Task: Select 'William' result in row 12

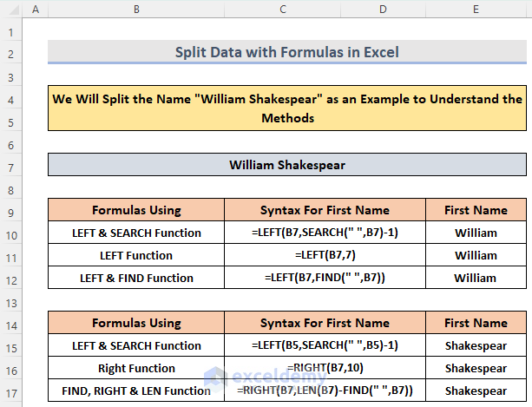Action: coord(476,278)
